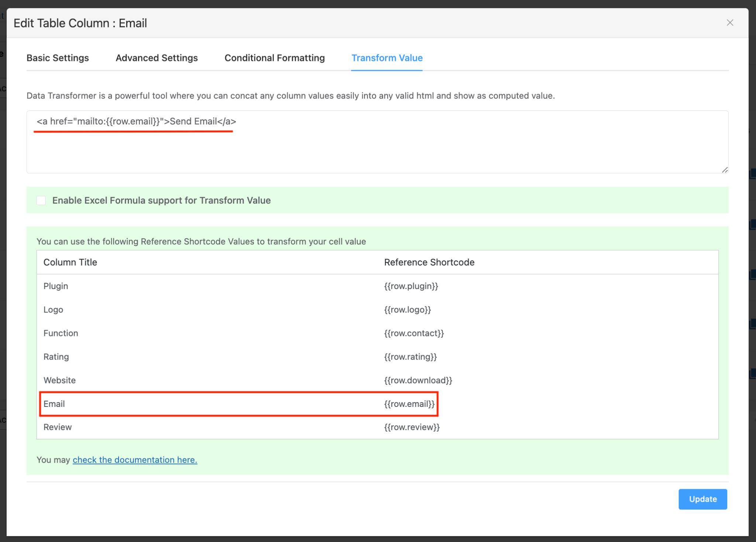Screen dimensions: 756x542
Task: Go to the Conditional Formatting tab
Action: tap(275, 58)
